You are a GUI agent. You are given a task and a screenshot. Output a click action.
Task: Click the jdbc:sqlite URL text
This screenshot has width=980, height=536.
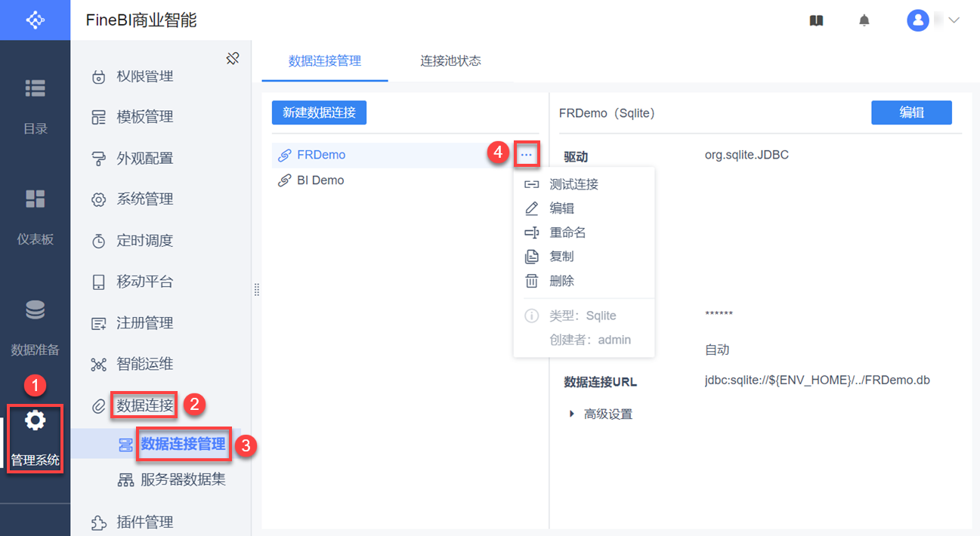click(x=818, y=380)
